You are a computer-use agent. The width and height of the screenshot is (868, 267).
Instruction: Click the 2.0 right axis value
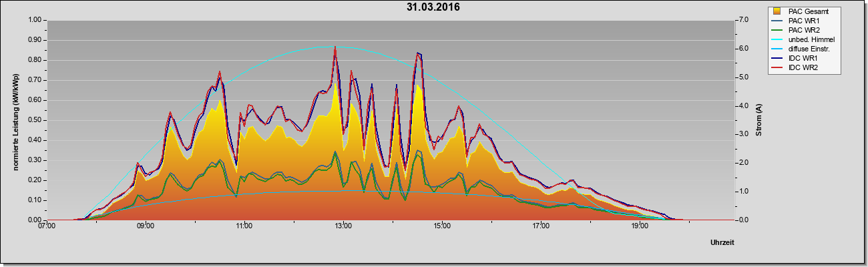pyautogui.click(x=745, y=163)
